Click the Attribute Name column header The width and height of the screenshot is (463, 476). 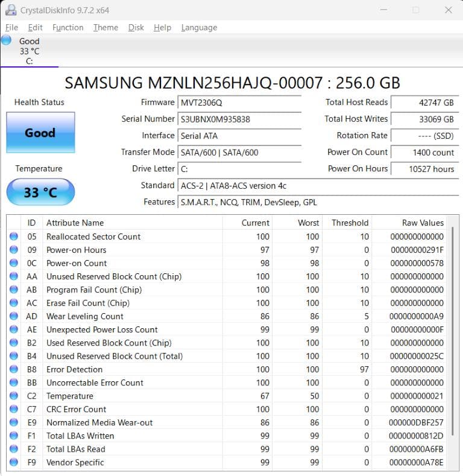(133, 223)
